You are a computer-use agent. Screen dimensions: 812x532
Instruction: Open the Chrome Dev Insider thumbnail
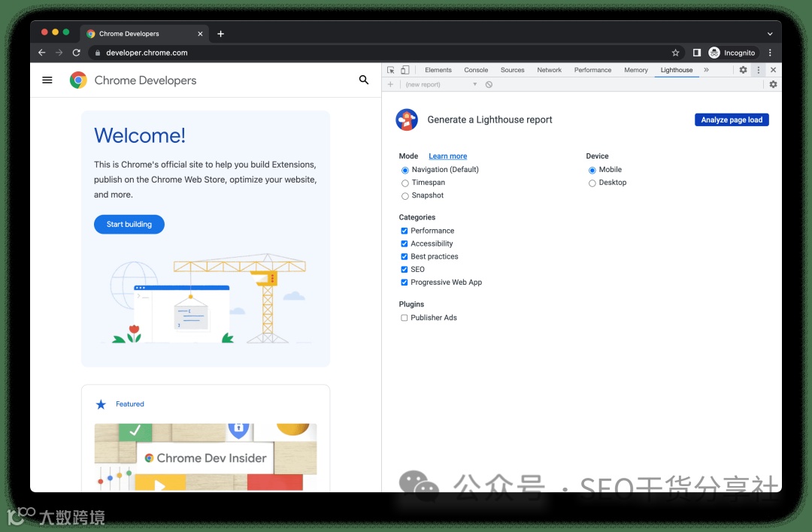pos(205,458)
